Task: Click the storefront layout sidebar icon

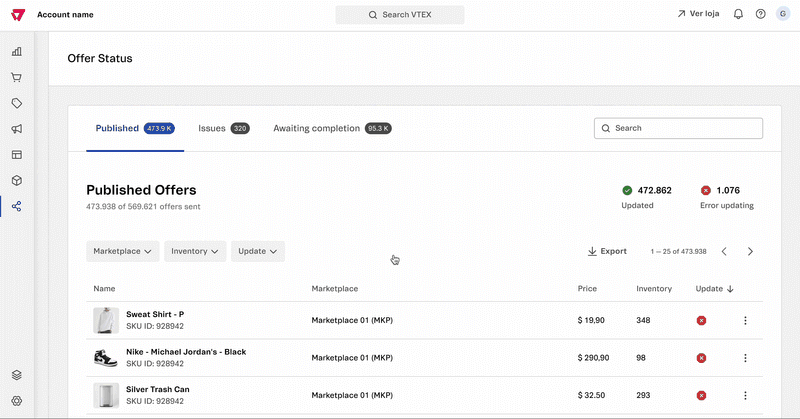Action: tap(17, 155)
